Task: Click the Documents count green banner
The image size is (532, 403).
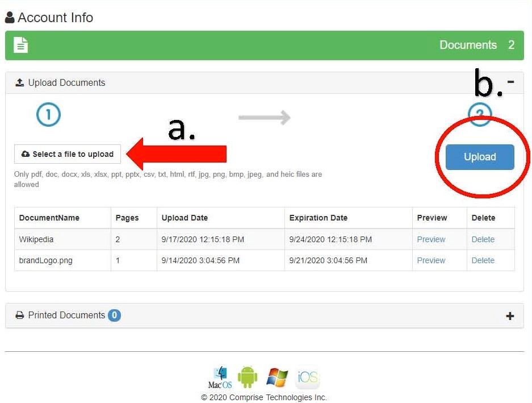Action: 264,45
